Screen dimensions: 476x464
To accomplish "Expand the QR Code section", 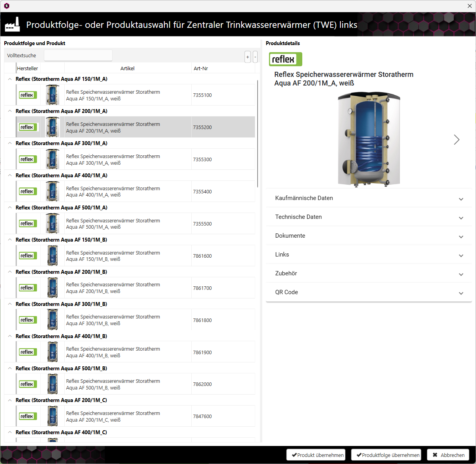I will coord(369,292).
